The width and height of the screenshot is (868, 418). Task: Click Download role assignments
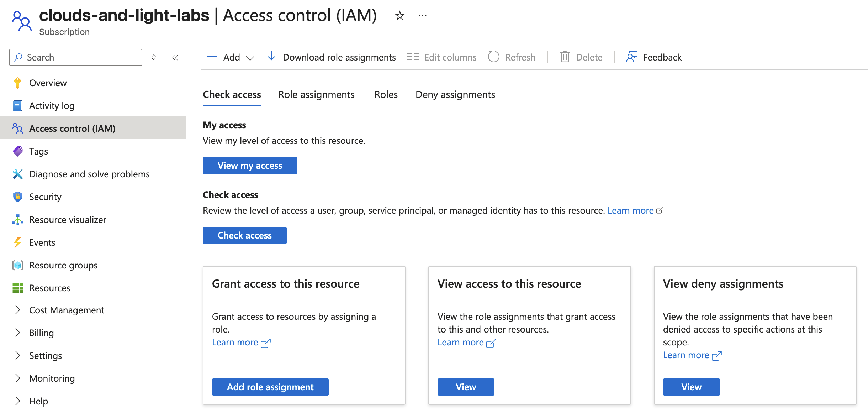pyautogui.click(x=332, y=57)
